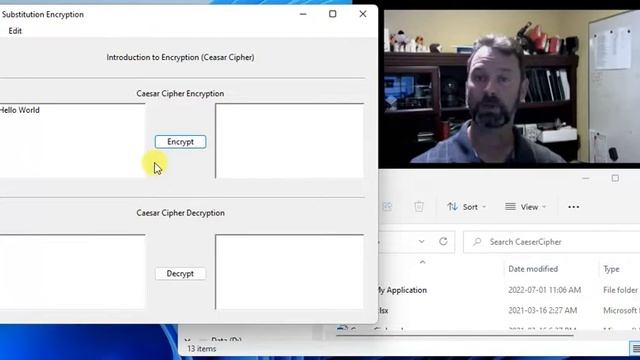Open the See more ellipsis menu in File Explorer

573,207
